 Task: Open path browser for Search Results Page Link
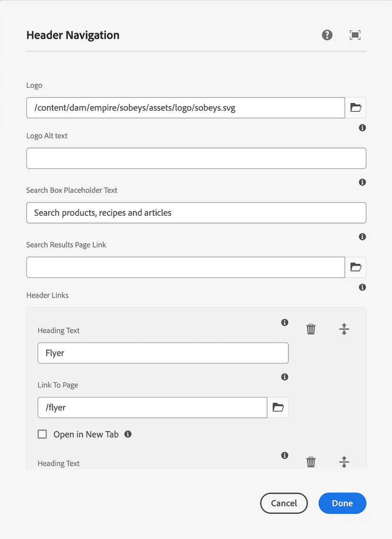(x=356, y=267)
